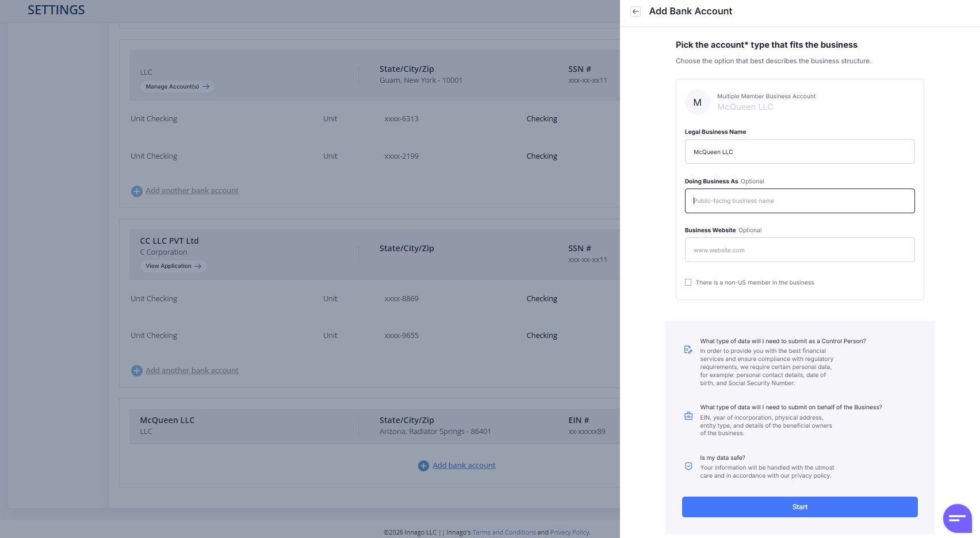The image size is (980, 538).
Task: Select account number xxxx-8869
Action: [x=401, y=299]
